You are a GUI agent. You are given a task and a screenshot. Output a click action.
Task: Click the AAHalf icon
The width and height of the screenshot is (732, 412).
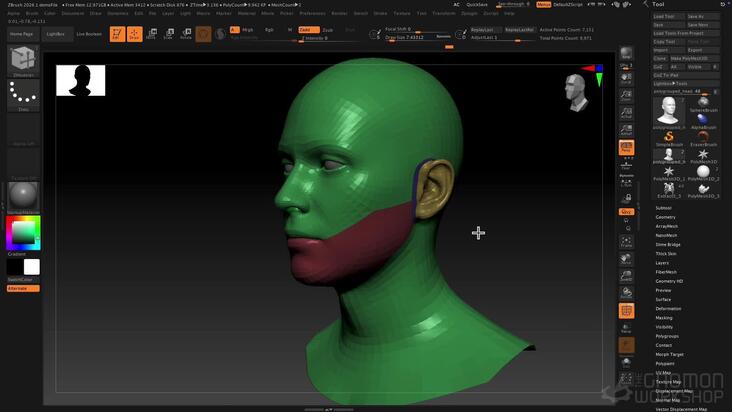626,130
